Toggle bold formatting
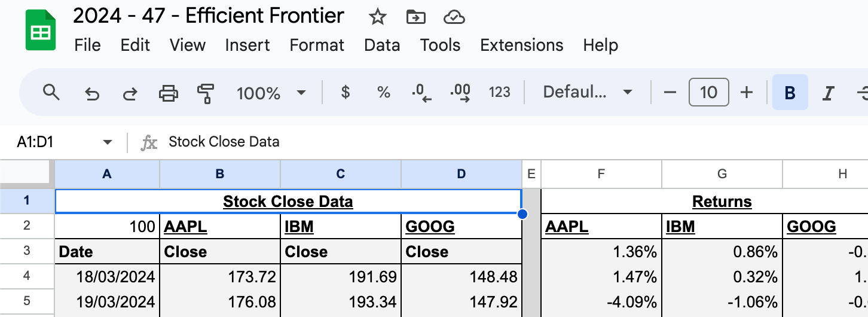The image size is (868, 317). point(790,93)
